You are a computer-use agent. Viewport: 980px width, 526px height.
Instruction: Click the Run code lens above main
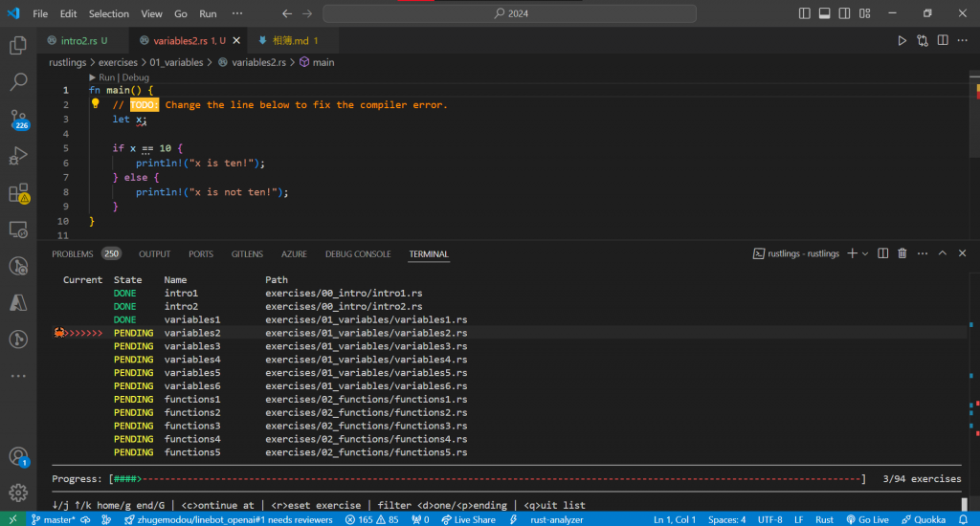(x=107, y=77)
